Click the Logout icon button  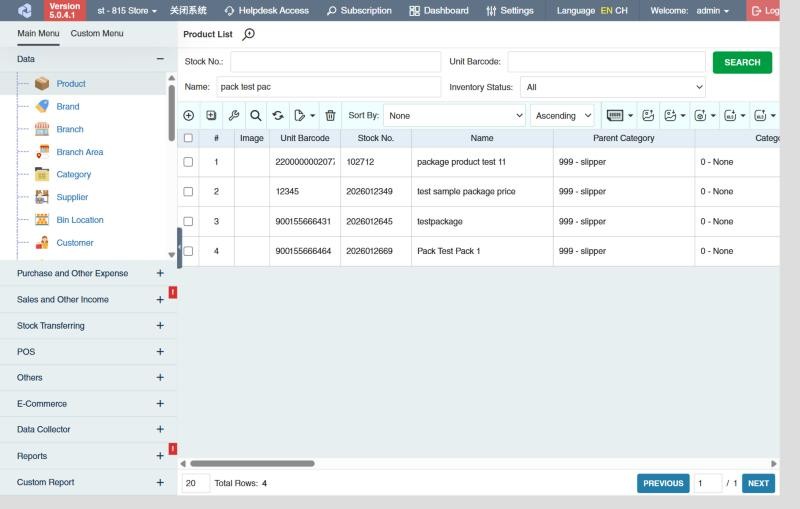[763, 10]
